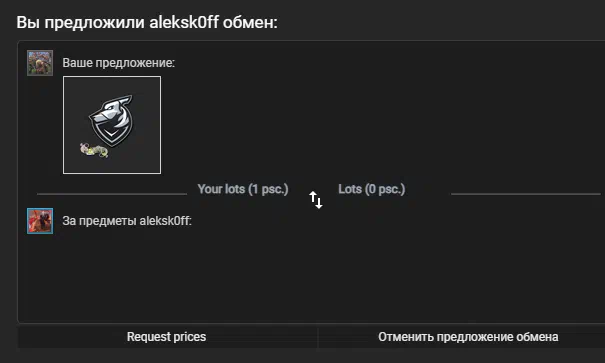The height and width of the screenshot is (363, 605).
Task: Click "За предметы aleksk0ff:" text
Action: point(127,221)
